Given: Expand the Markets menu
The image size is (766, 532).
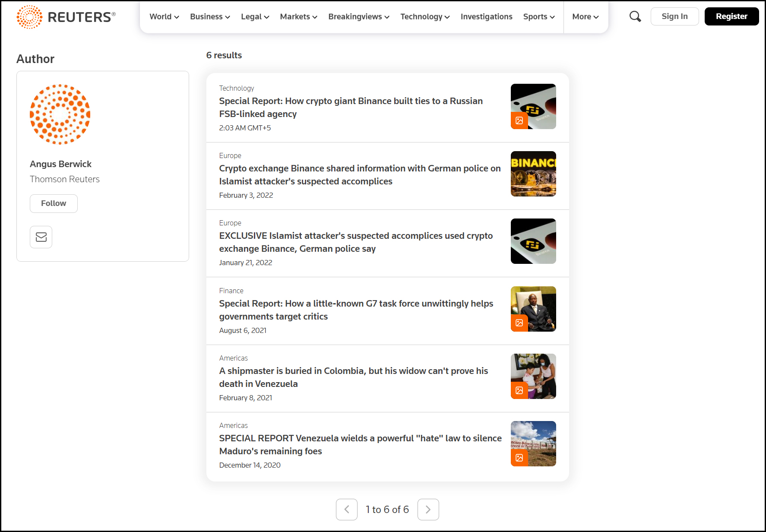Looking at the screenshot, I should [298, 16].
